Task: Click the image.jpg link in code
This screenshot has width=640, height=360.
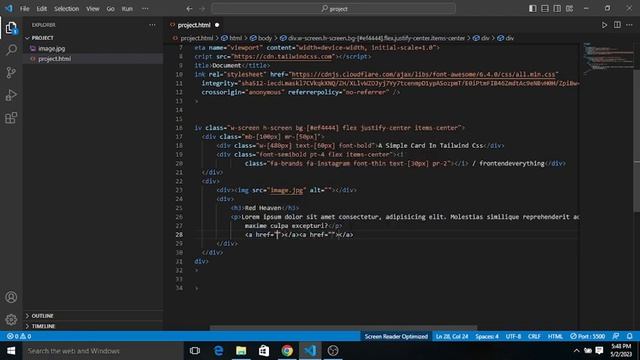Action: [287, 190]
